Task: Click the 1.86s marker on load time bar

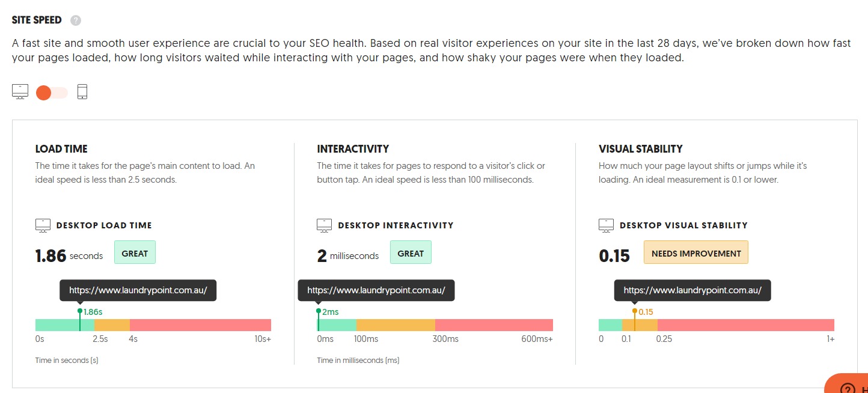Action: 80,311
